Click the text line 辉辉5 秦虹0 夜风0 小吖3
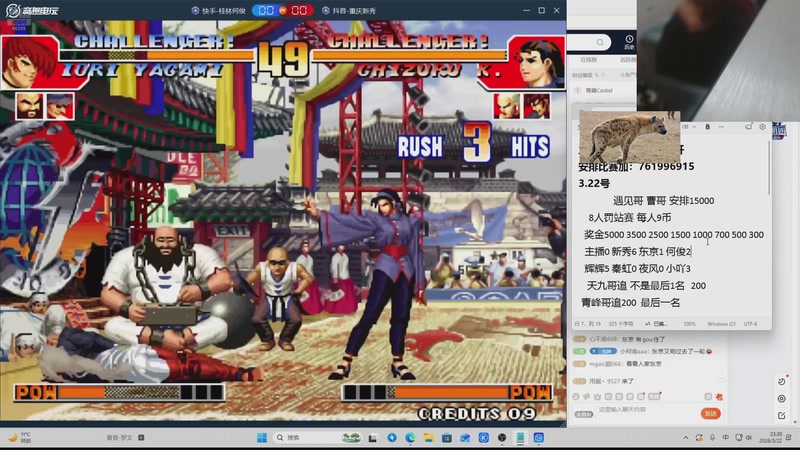The height and width of the screenshot is (450, 800). [x=638, y=268]
